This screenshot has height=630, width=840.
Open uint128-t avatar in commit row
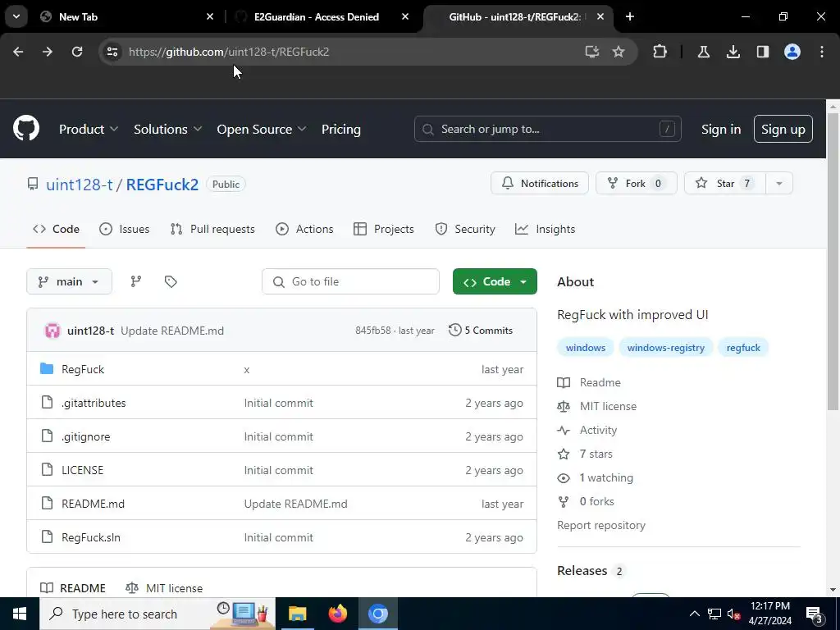click(52, 331)
